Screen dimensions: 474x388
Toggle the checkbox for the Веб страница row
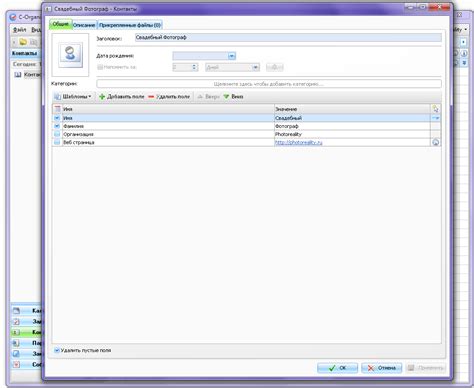pyautogui.click(x=57, y=142)
